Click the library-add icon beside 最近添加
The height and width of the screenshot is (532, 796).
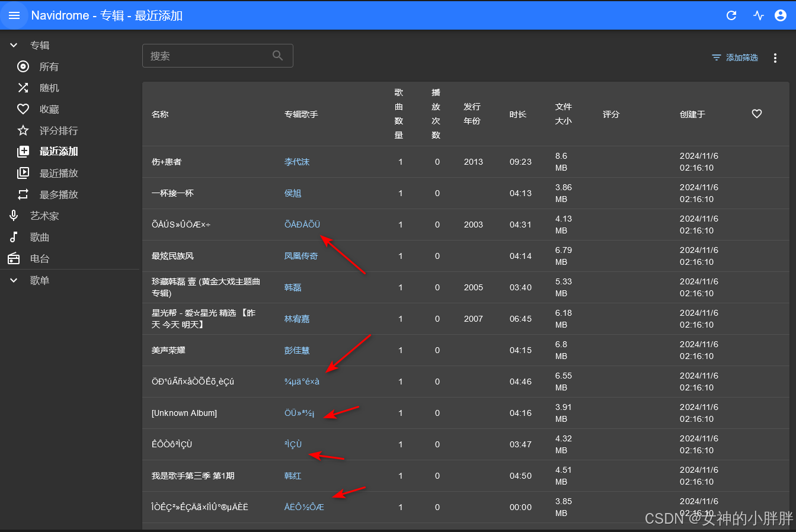(x=23, y=152)
